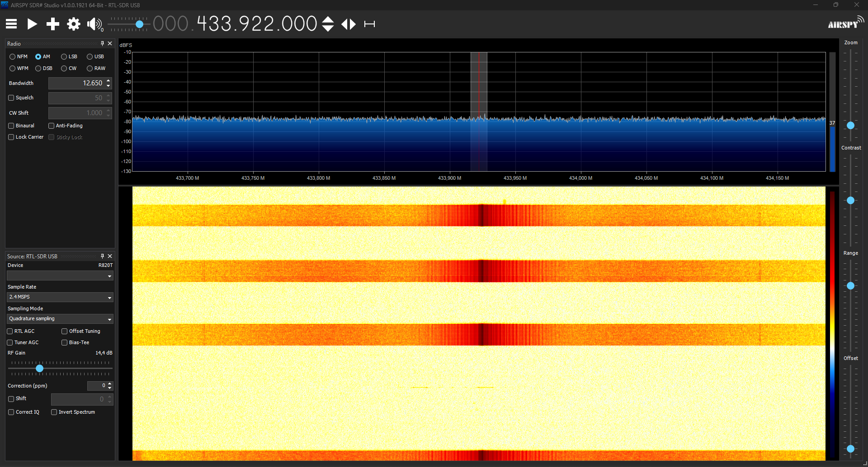Enable Bias-Tee checkbox
868x467 pixels.
64,342
